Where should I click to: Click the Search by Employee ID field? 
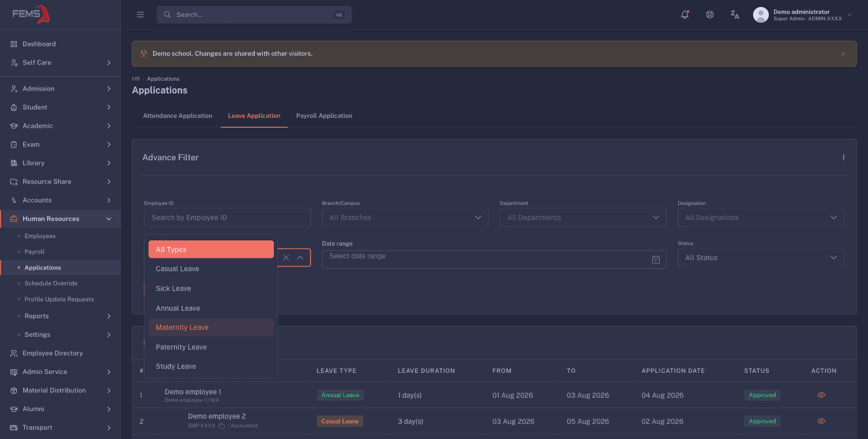[227, 218]
